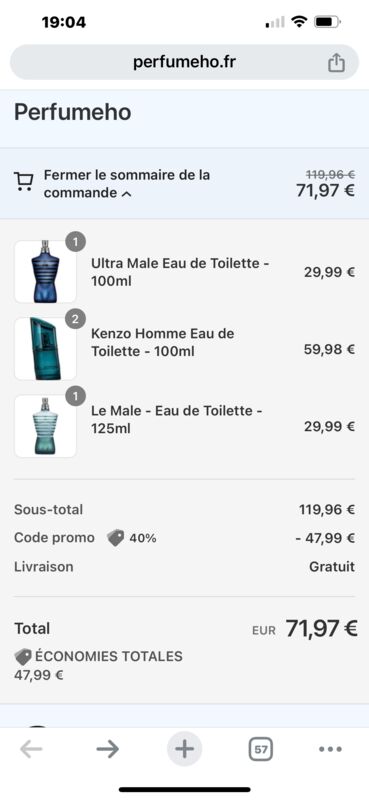Viewport: 369px width, 800px height.
Task: Tap the Kenzo Homme Eau de Toilette name
Action: click(x=163, y=342)
